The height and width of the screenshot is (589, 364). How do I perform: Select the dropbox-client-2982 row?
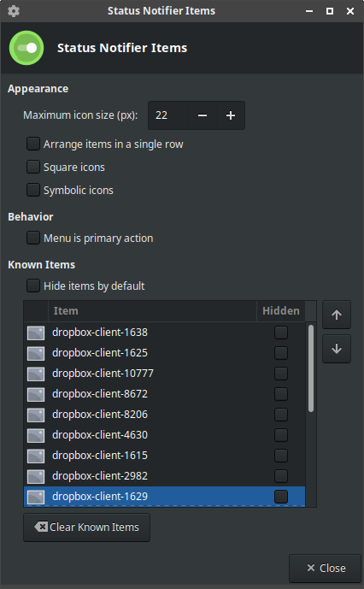point(165,476)
